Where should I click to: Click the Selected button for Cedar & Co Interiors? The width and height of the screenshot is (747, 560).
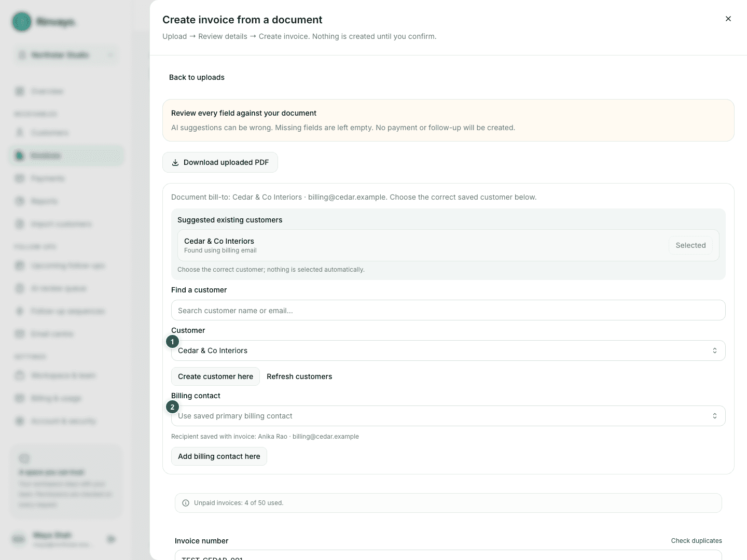tap(690, 245)
